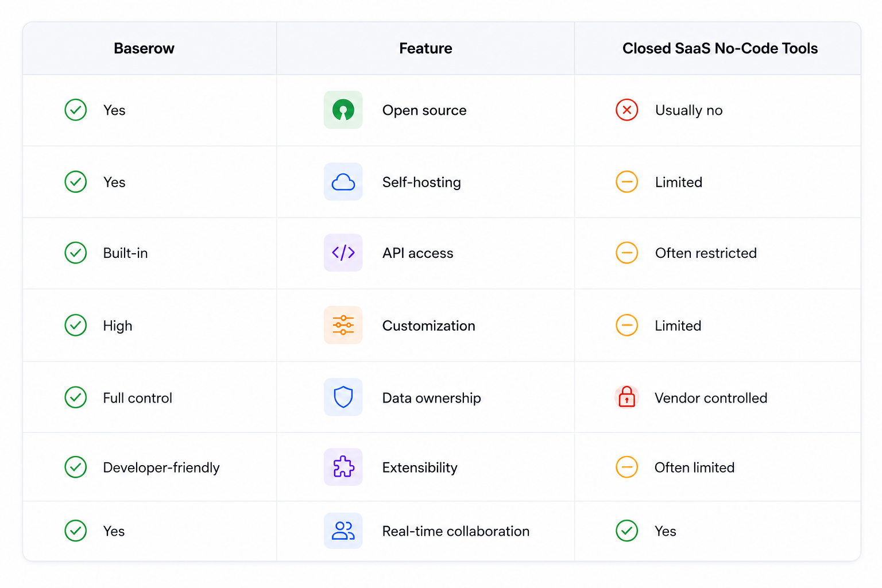Click the Self-hosting feature label
Image resolution: width=882 pixels, height=588 pixels.
pos(421,182)
